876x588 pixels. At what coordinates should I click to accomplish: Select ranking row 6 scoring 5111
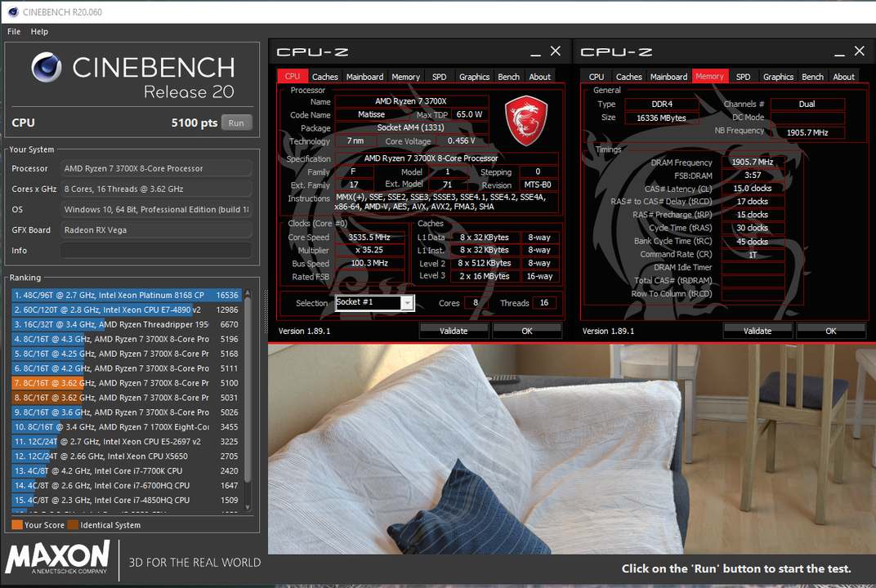coord(127,368)
